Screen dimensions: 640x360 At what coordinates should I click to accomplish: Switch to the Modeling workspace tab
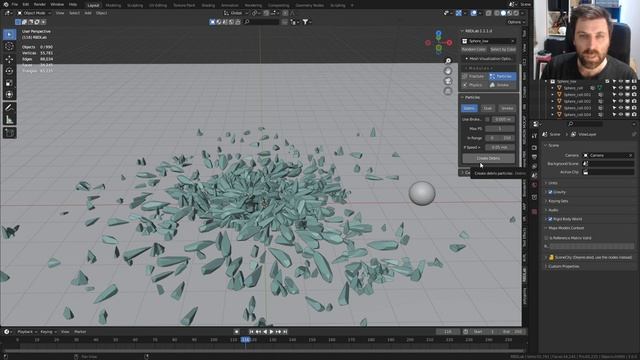pos(113,6)
